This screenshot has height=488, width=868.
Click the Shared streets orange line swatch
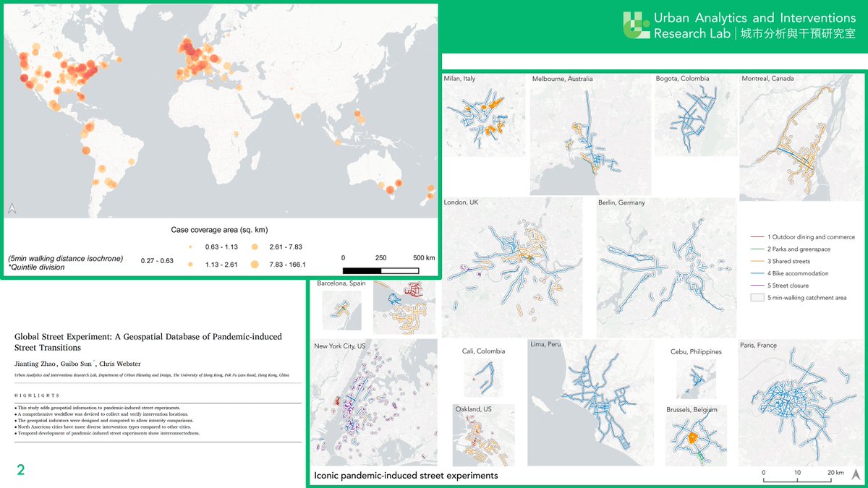click(757, 261)
